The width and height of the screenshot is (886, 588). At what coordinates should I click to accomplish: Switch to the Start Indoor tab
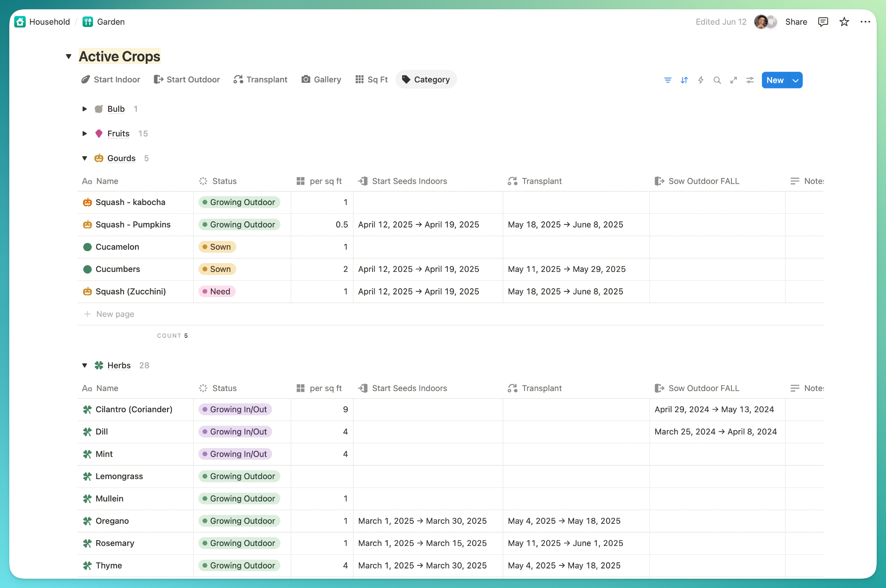(111, 79)
